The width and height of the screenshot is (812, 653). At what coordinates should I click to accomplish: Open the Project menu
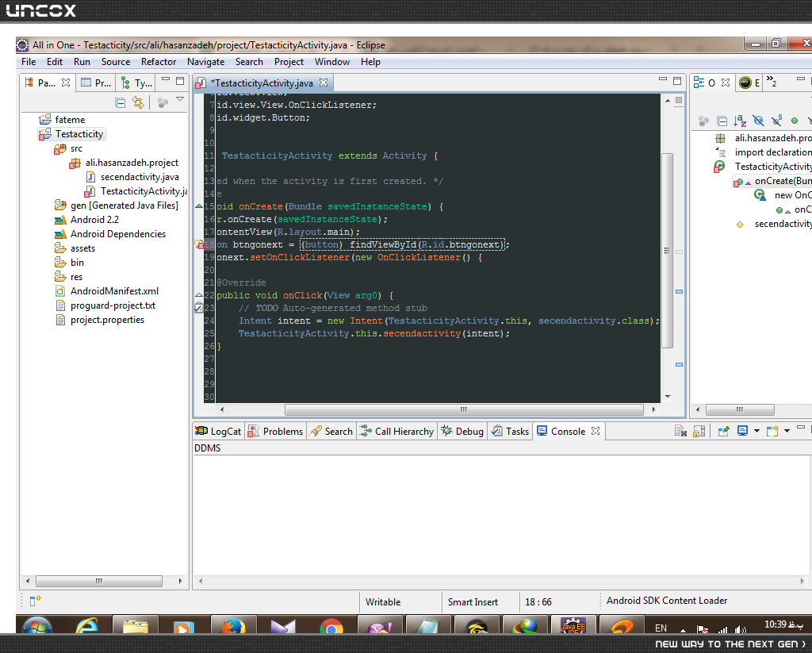289,62
